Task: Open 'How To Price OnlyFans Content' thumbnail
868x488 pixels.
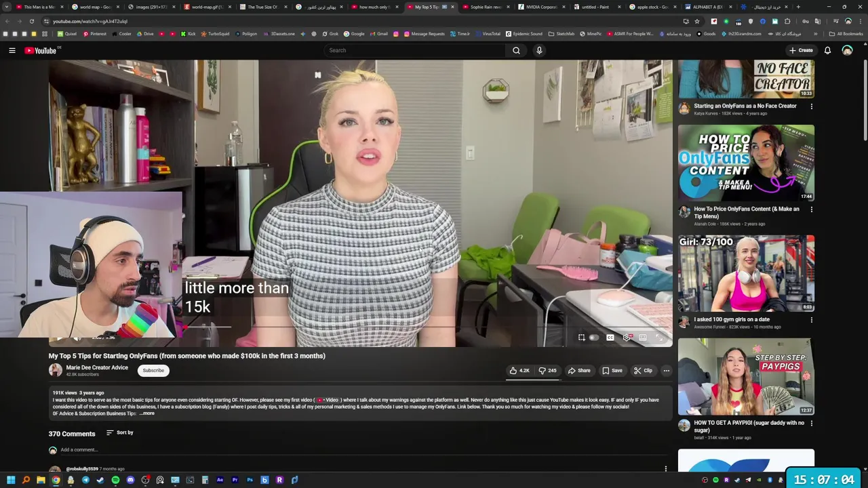Action: 746,163
